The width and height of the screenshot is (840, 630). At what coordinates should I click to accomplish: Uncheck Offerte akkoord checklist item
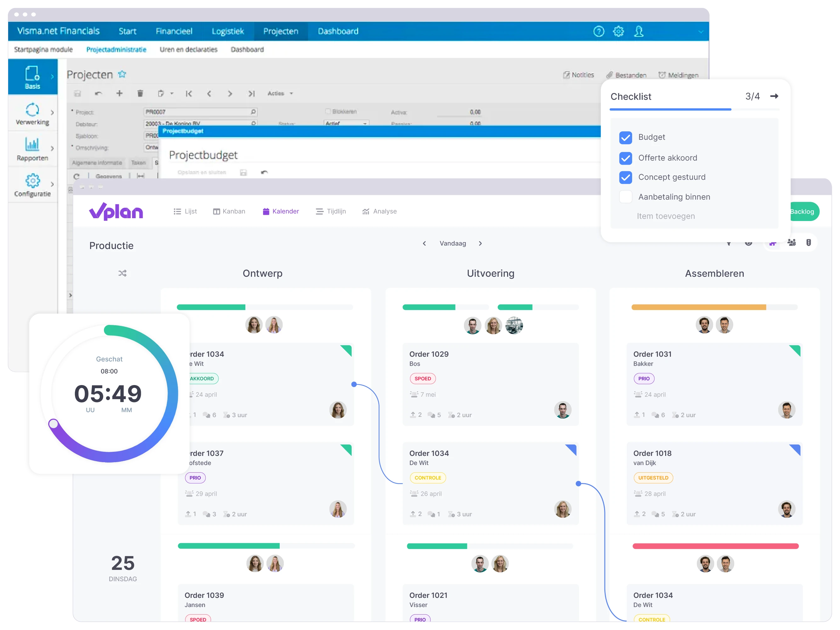click(x=626, y=158)
